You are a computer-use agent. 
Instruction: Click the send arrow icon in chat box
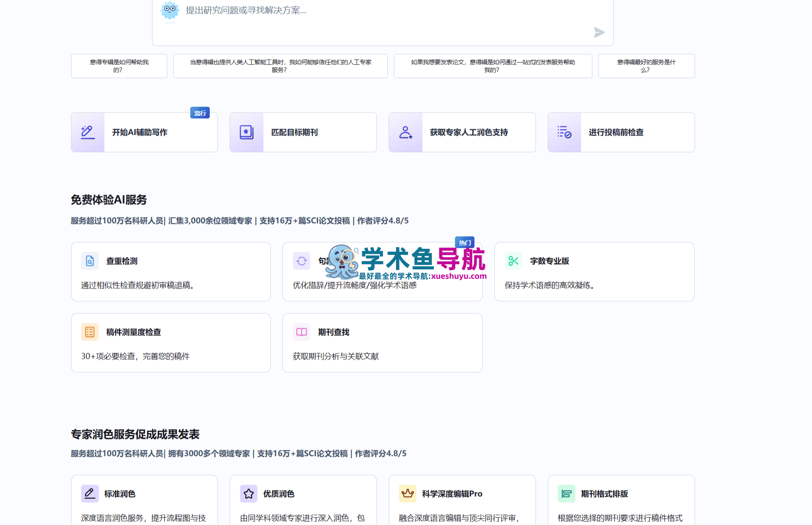[599, 32]
